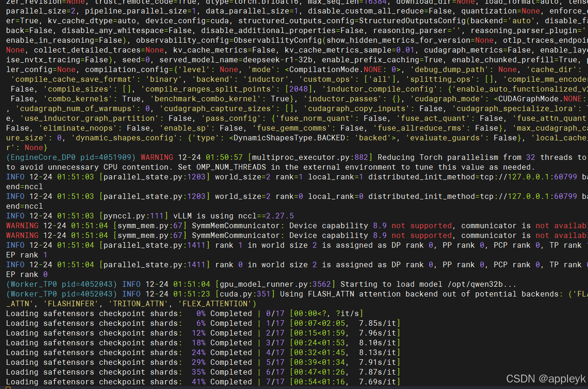Click 'rank 1 in world size 2' text
This screenshot has height=389, width=588.
coord(266,245)
